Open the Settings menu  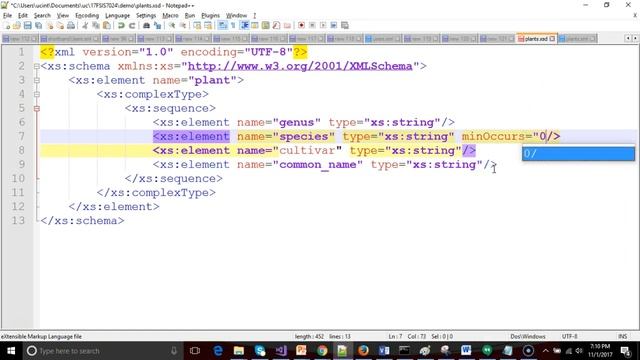point(146,16)
